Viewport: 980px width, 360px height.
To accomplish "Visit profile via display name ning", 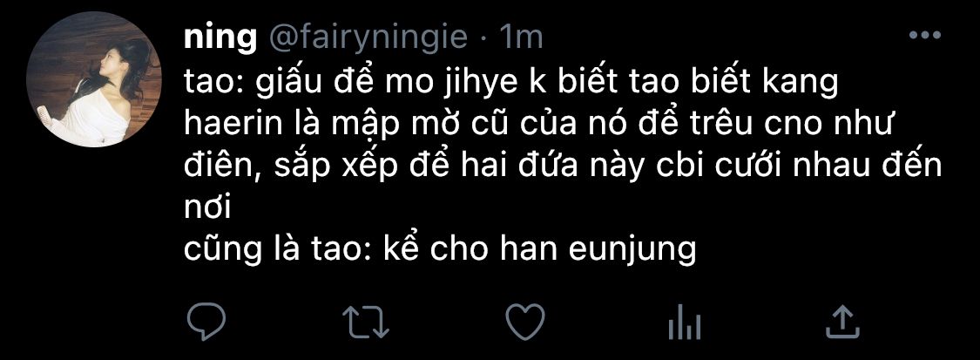I will click(x=220, y=40).
